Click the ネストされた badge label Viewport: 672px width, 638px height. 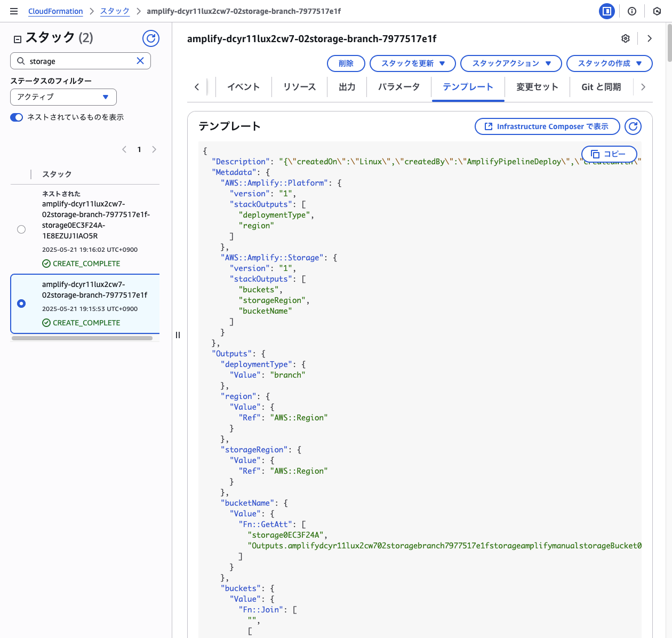[x=61, y=194]
